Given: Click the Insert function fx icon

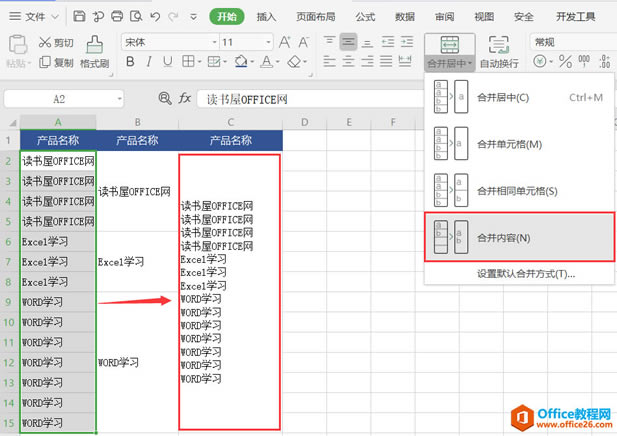Looking at the screenshot, I should coord(185,98).
